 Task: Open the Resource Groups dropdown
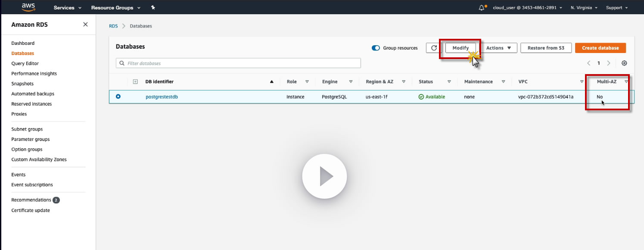coord(115,8)
